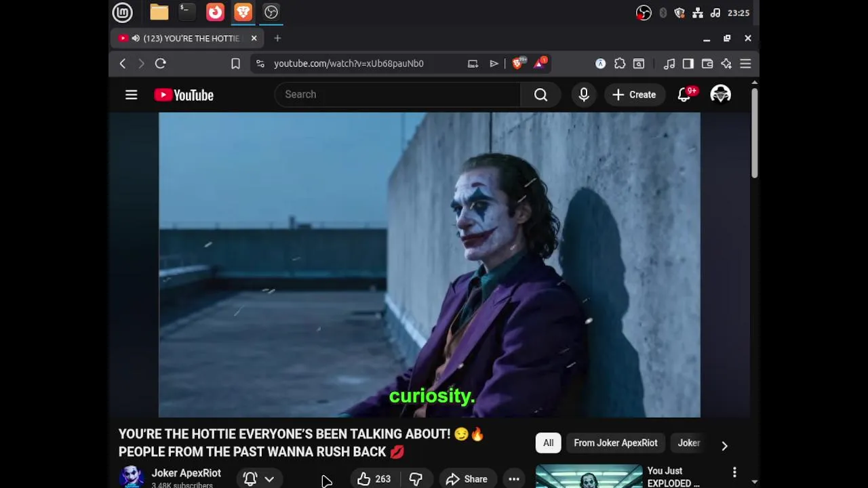Open the Linux Mint start menu
Viewport: 868px width, 488px height.
tap(122, 12)
